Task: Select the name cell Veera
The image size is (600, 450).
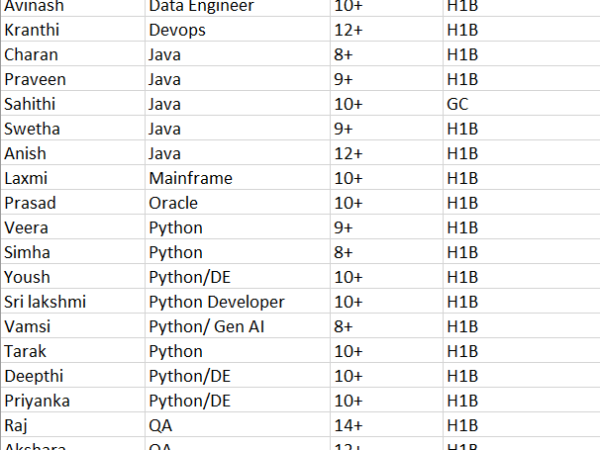Action: click(x=26, y=228)
